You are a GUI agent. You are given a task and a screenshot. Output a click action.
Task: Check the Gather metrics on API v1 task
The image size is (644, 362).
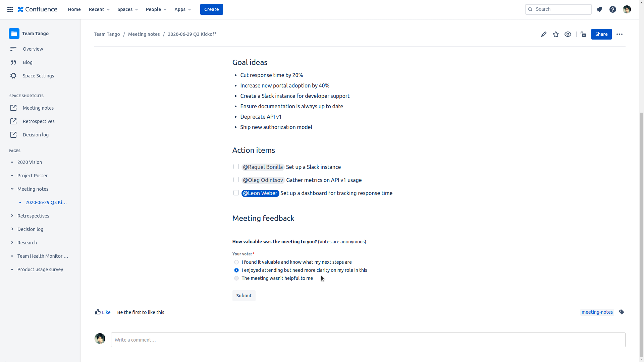click(x=236, y=180)
